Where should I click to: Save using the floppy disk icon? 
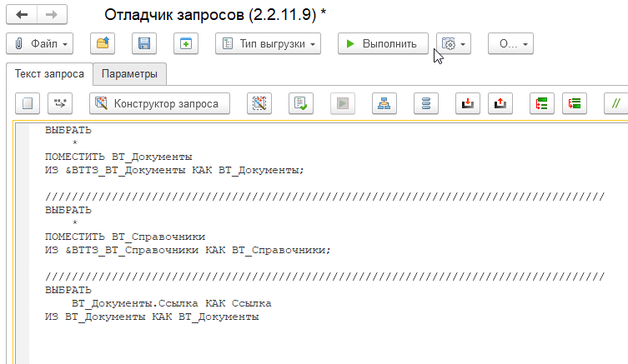[144, 43]
